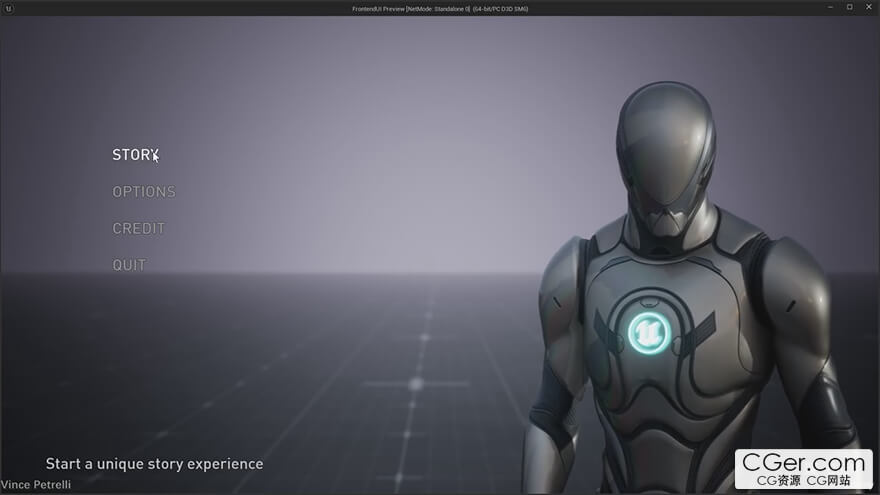Click the Unreal Engine icon in title bar
Screen dimensions: 880x495
pos(10,8)
